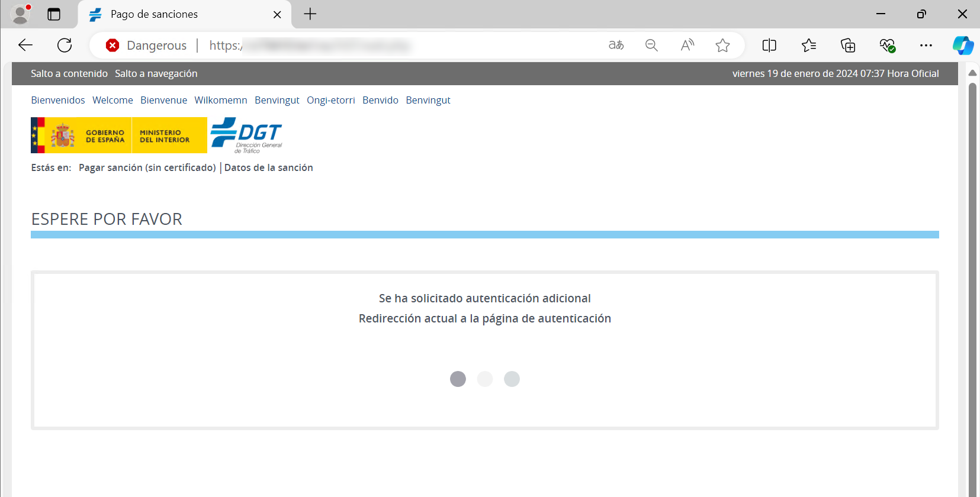Click the zoom out magnifier icon

(651, 46)
